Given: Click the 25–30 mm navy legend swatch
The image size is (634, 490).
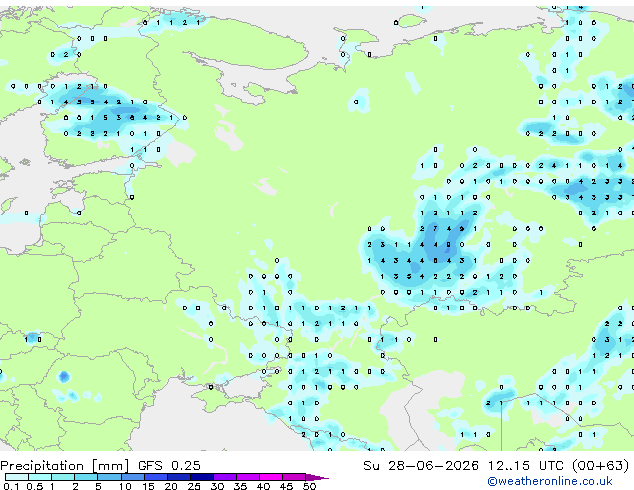Looking at the screenshot, I should click(x=202, y=477).
